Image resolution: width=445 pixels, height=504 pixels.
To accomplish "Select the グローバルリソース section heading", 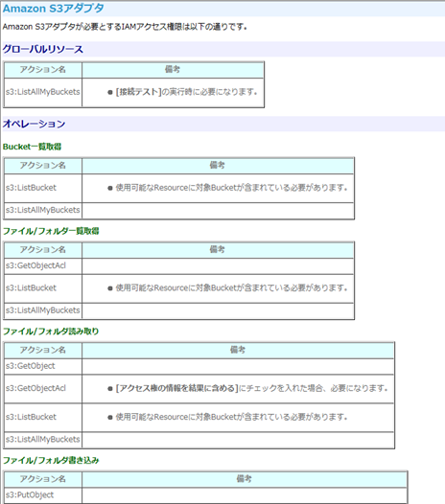I will (43, 49).
